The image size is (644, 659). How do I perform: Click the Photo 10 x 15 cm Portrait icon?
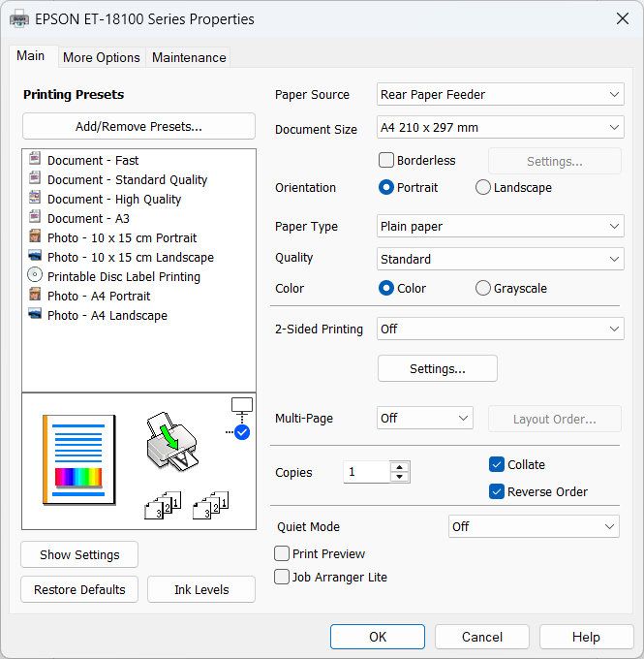tap(35, 235)
